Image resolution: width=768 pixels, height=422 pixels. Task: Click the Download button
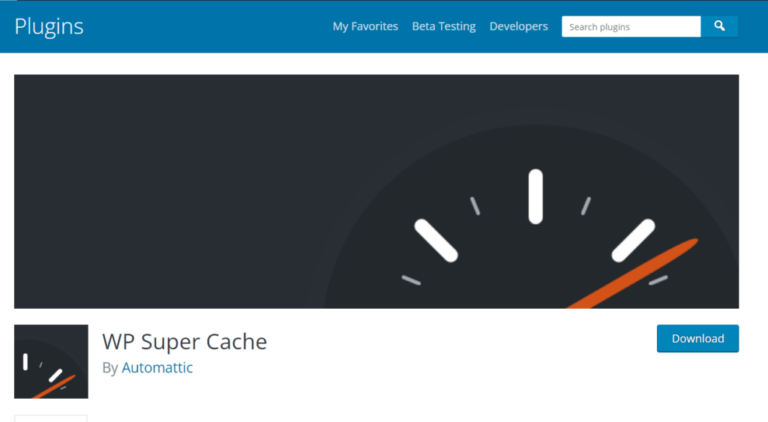click(697, 338)
